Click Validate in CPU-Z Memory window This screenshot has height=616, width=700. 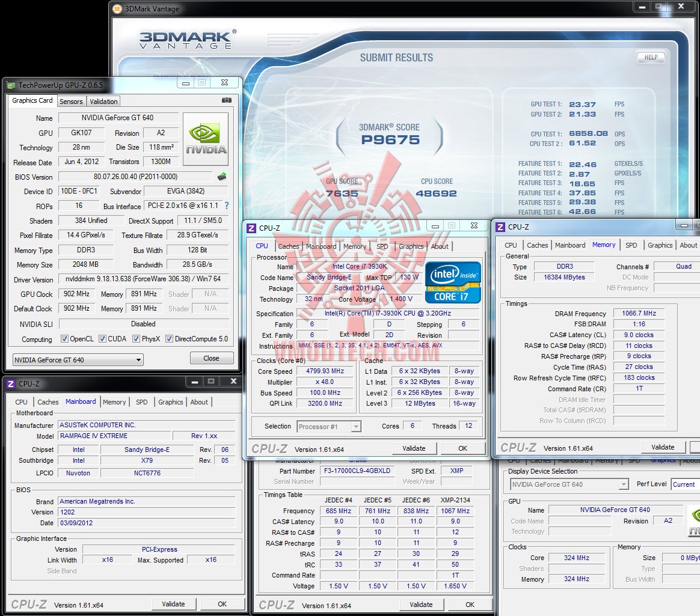[x=663, y=447]
